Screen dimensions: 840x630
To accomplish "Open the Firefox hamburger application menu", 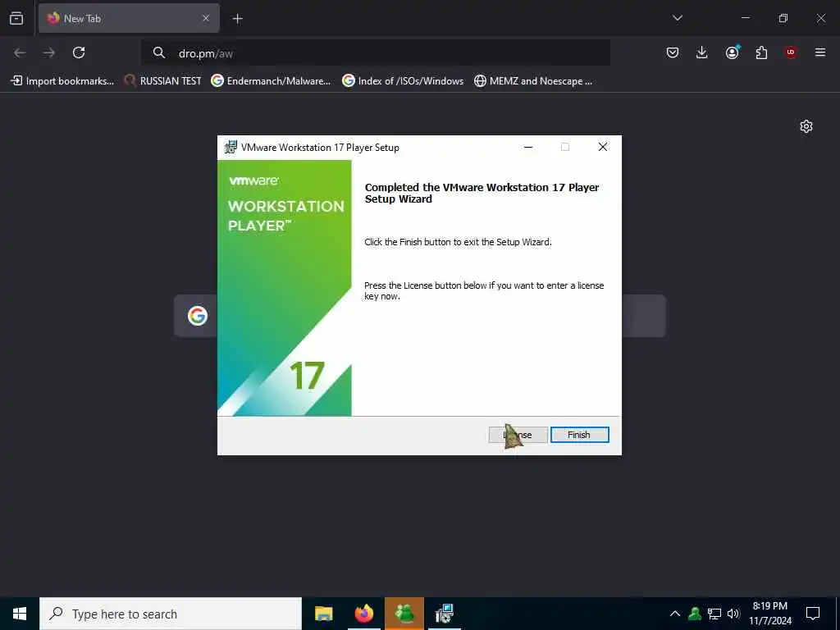I will [x=820, y=52].
